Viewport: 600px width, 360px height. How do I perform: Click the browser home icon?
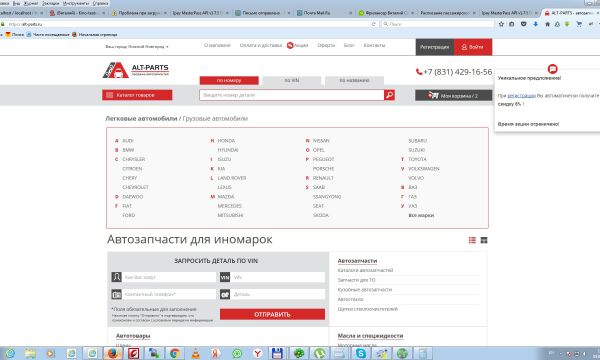pos(547,24)
